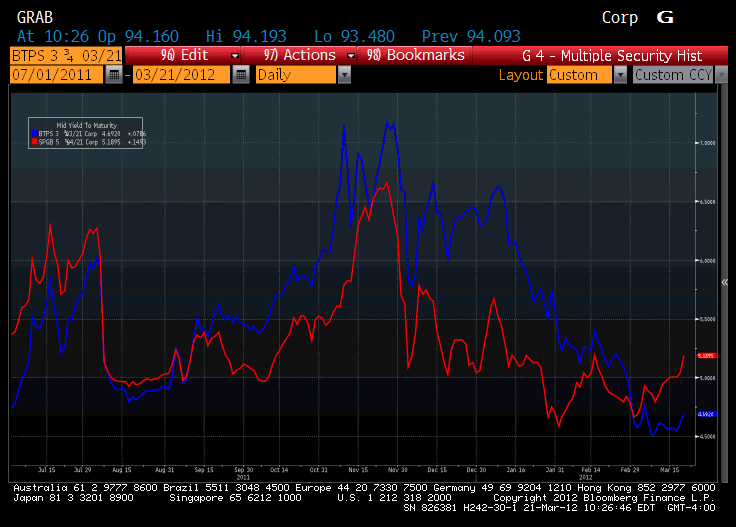The width and height of the screenshot is (736, 527).
Task: Click the 4.5000 y-axis label
Action: click(x=708, y=436)
